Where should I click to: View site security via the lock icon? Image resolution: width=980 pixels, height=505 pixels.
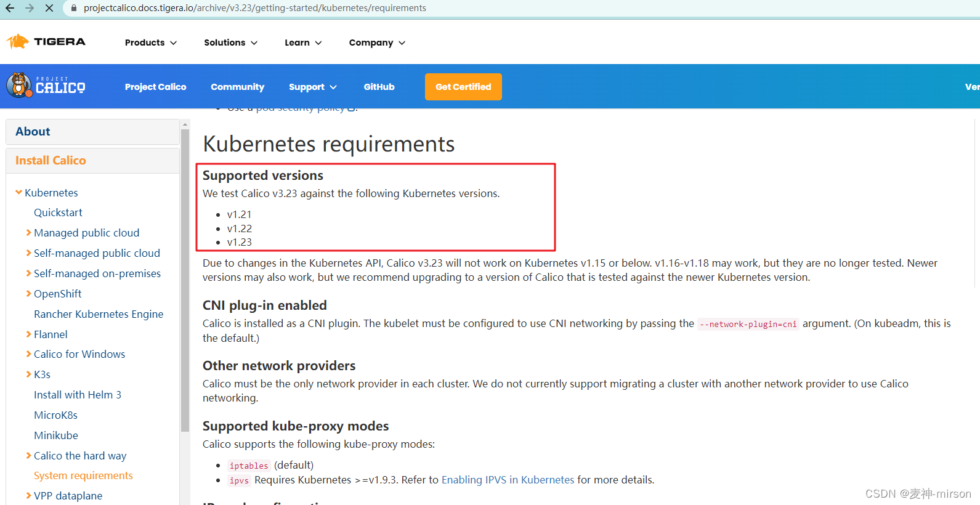tap(74, 8)
